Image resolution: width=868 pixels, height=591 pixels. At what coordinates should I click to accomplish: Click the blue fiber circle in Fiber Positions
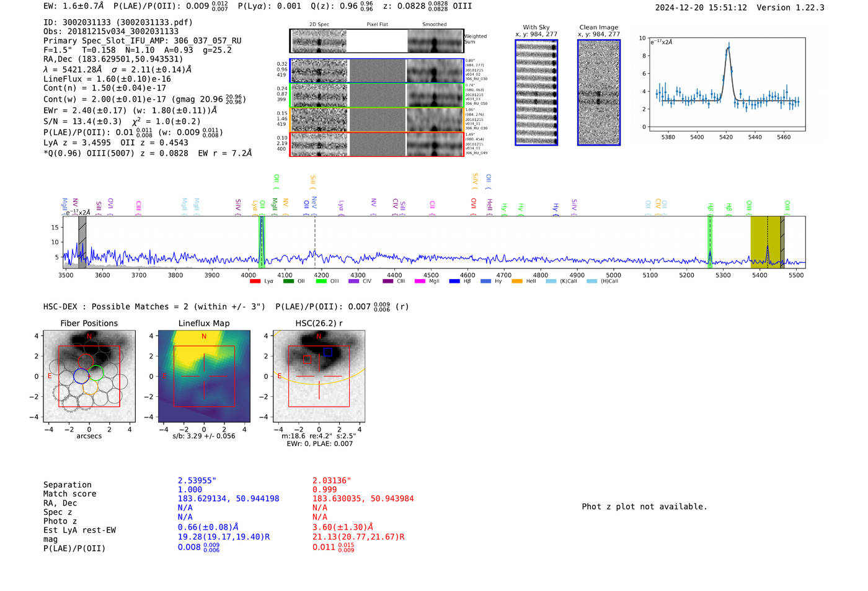tap(81, 376)
